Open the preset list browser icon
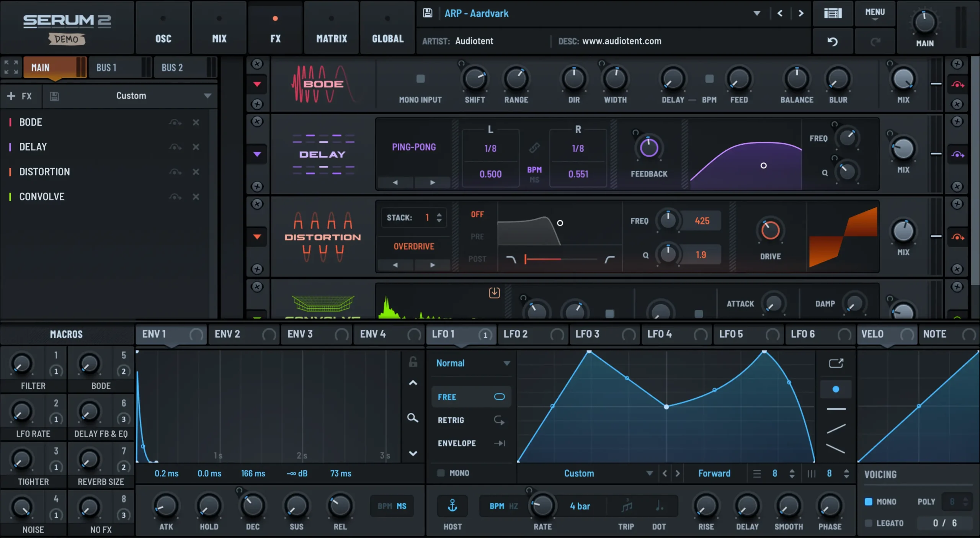This screenshot has height=538, width=980. [x=833, y=13]
